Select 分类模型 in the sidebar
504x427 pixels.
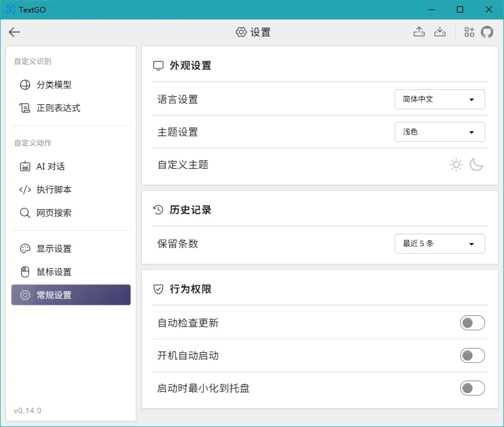(x=71, y=85)
